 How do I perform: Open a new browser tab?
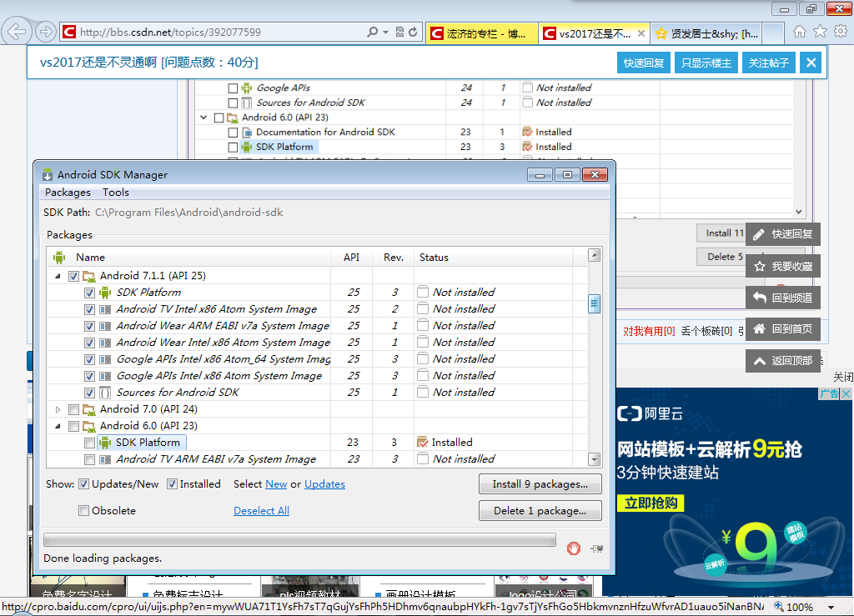(x=773, y=33)
